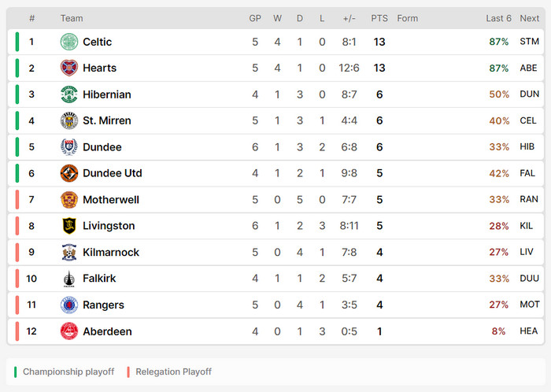The image size is (551, 392).
Task: Open the Falkirk team page
Action: coord(100,279)
